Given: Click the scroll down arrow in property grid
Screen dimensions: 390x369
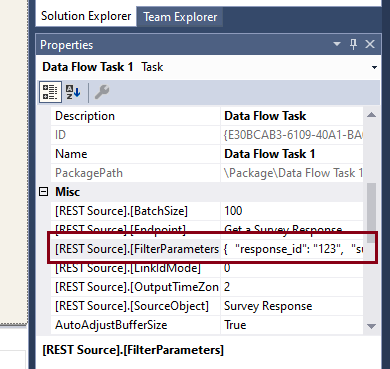Looking at the screenshot, I should point(371,326).
